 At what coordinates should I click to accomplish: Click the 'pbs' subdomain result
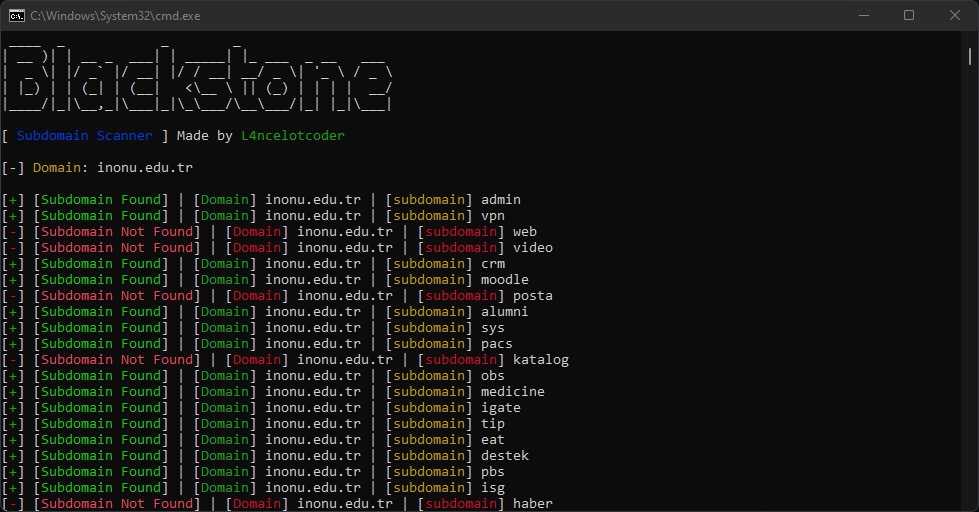tap(493, 472)
